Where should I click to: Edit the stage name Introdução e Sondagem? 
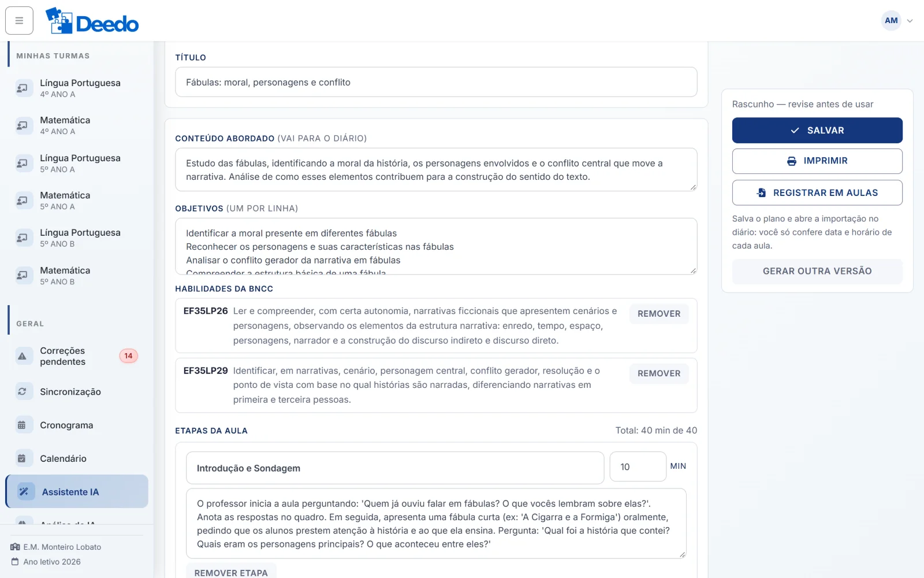coord(395,468)
